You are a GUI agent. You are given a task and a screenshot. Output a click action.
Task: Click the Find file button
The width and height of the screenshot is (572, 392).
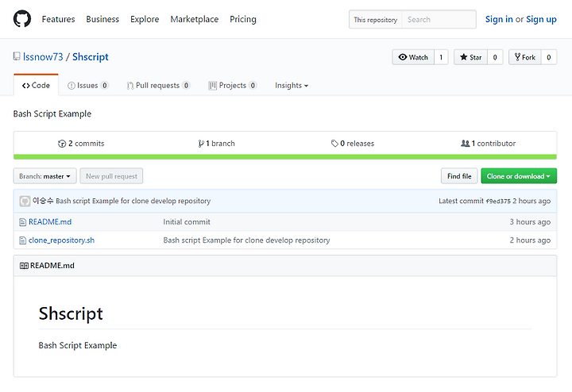(459, 176)
